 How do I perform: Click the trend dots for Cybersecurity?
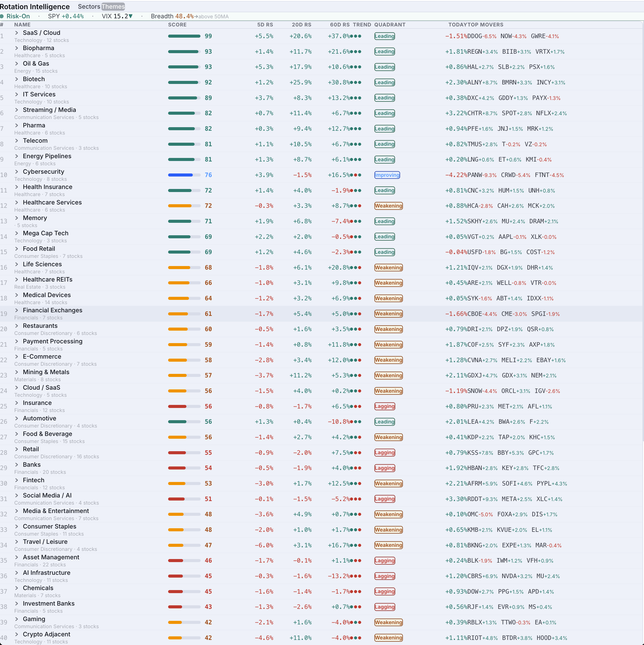[356, 175]
